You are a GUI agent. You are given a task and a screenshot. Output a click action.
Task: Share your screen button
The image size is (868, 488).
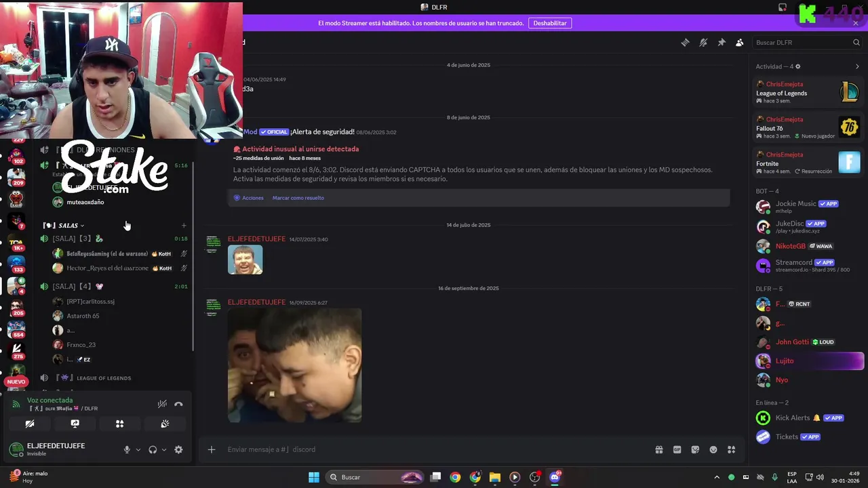tap(75, 424)
